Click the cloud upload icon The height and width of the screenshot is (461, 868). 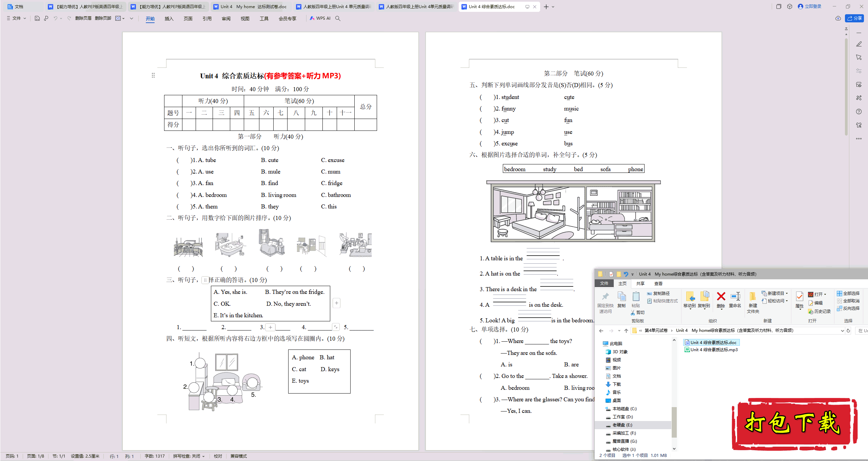pos(838,18)
